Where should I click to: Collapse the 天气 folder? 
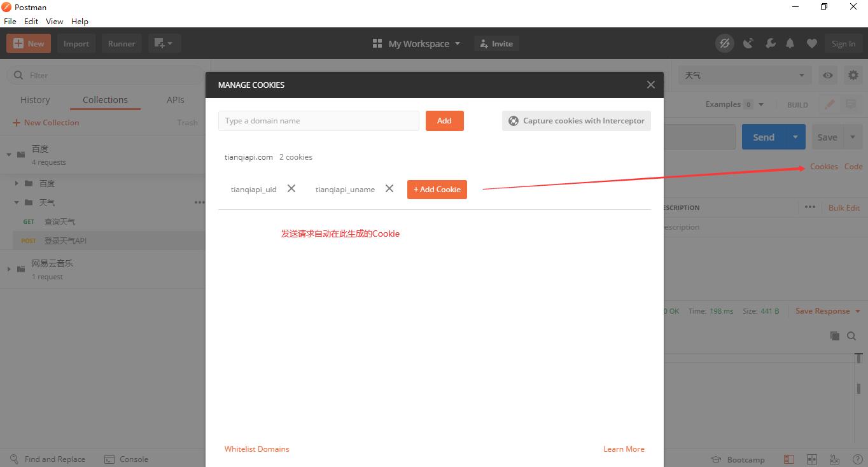click(17, 202)
